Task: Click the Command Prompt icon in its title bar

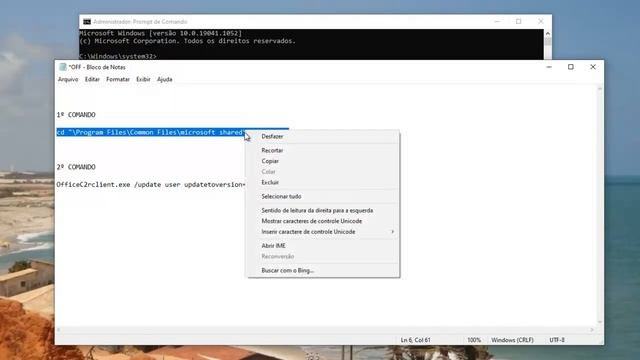Action: [87, 22]
